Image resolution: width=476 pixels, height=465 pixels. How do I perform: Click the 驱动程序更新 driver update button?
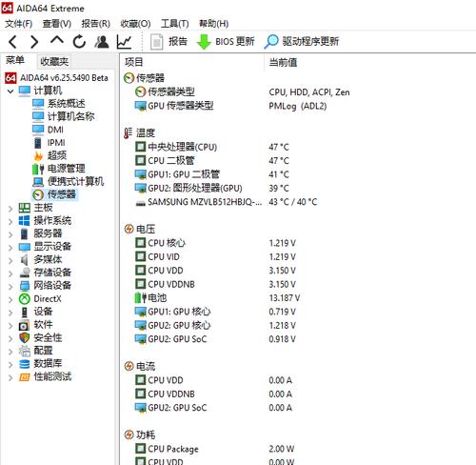[x=302, y=42]
